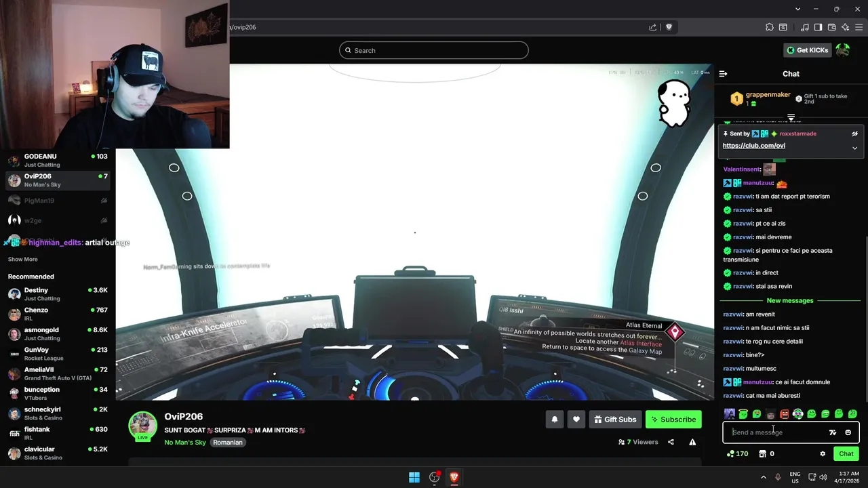Image resolution: width=868 pixels, height=488 pixels.
Task: Click the OviP206 channel name heading
Action: (x=184, y=417)
